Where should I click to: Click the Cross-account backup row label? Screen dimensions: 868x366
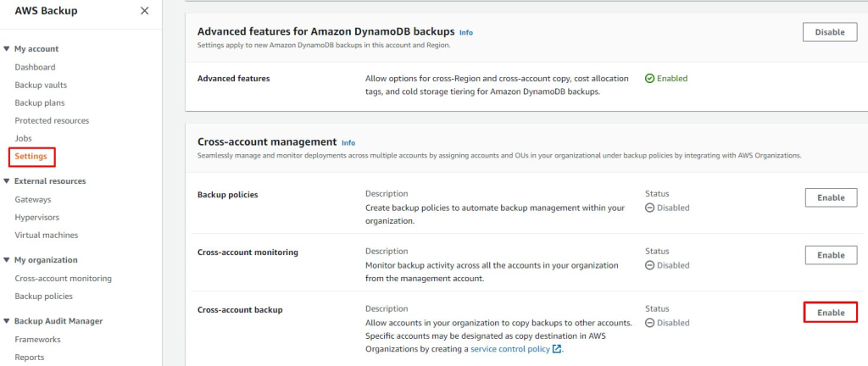point(240,309)
